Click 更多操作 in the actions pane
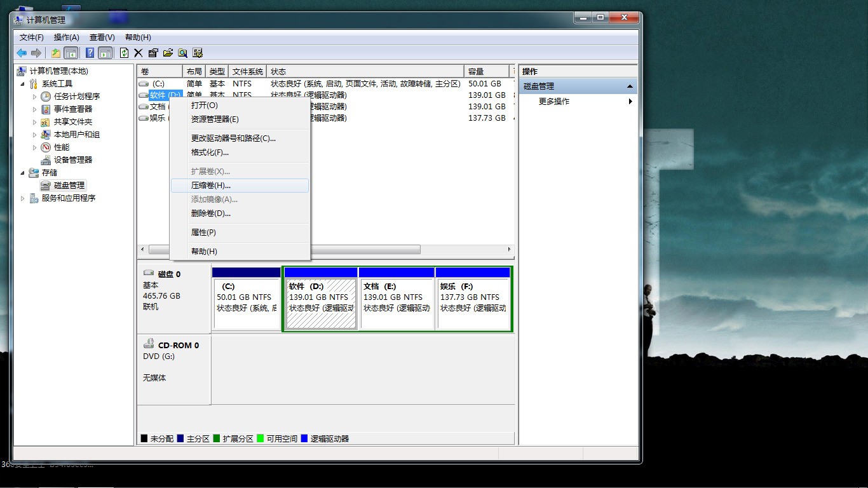868x488 pixels. pyautogui.click(x=554, y=102)
